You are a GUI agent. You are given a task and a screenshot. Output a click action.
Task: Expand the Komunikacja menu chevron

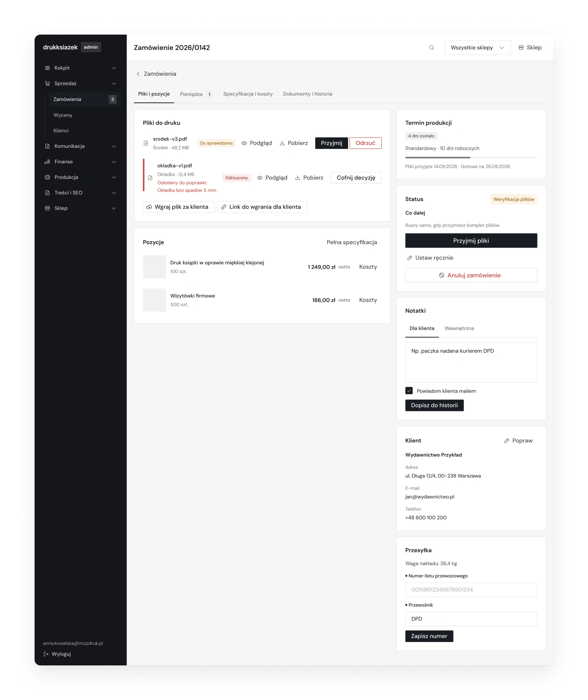click(114, 146)
